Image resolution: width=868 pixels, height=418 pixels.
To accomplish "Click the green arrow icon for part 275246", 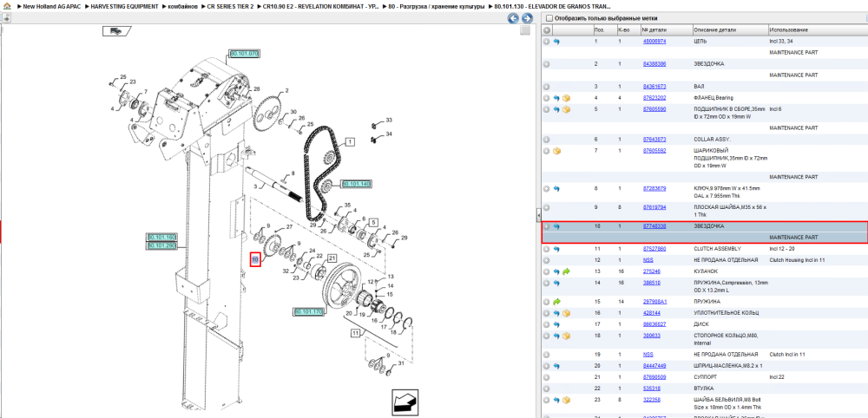I will [566, 271].
